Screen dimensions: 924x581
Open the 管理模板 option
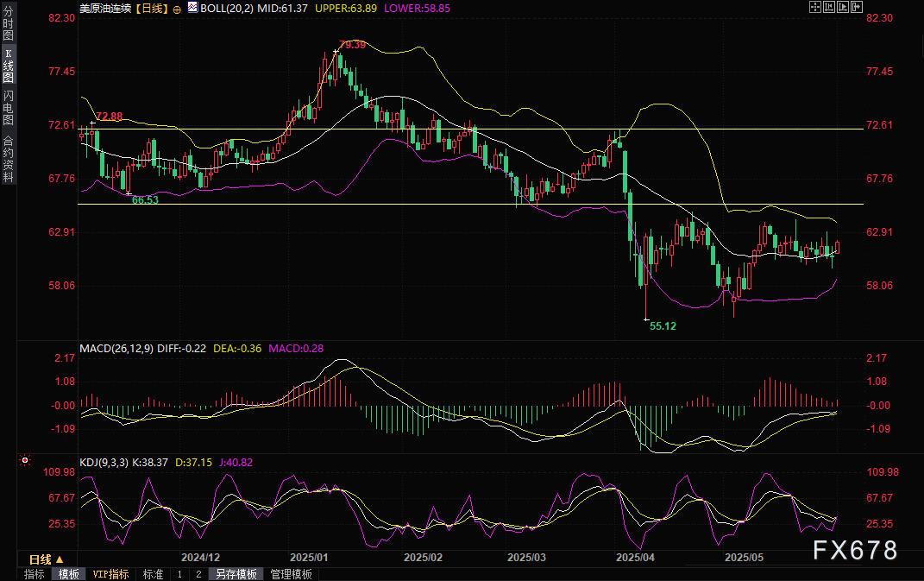point(291,574)
